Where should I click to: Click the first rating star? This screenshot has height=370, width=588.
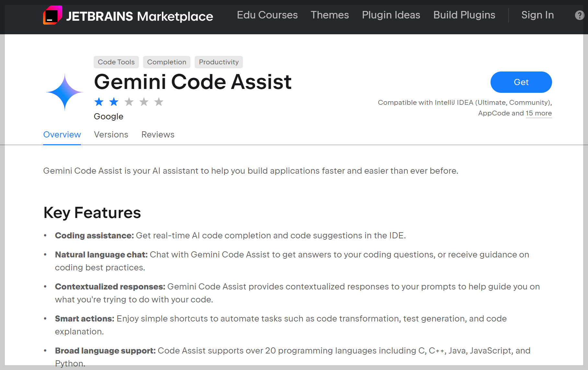pyautogui.click(x=99, y=102)
